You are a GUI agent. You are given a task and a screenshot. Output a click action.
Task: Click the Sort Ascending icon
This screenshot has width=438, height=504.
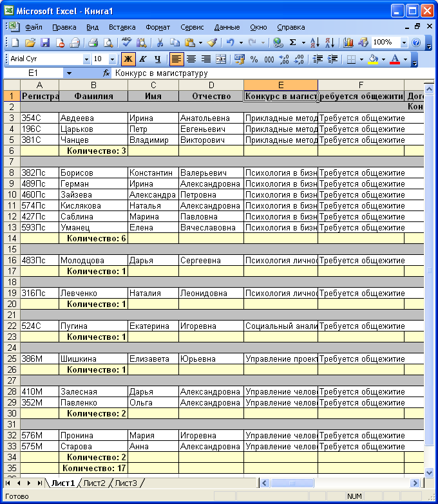pyautogui.click(x=315, y=42)
